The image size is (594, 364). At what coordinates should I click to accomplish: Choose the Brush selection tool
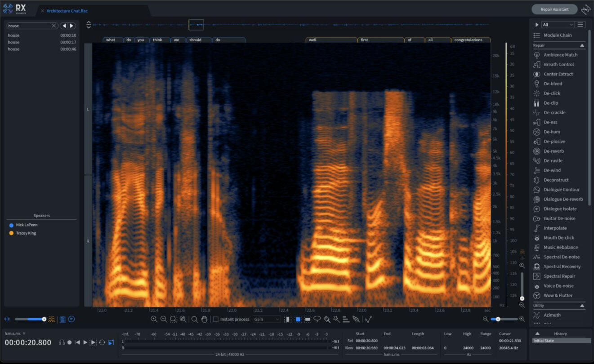(327, 319)
